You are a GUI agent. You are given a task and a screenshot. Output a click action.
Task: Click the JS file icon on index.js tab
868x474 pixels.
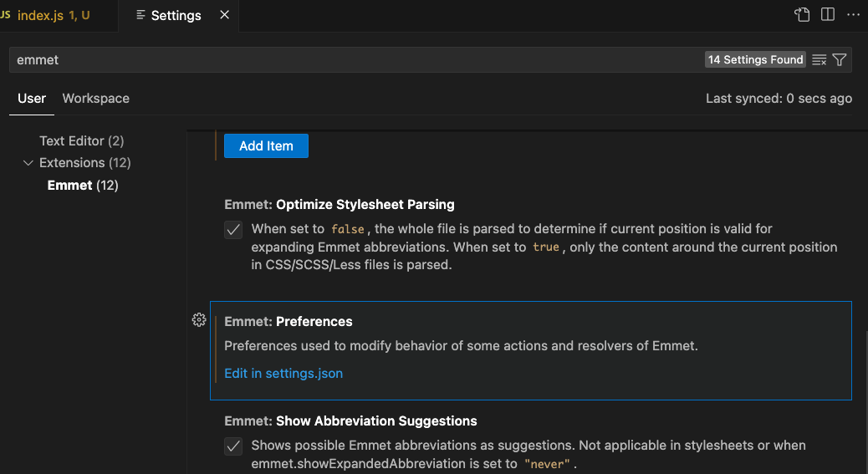(x=6, y=15)
